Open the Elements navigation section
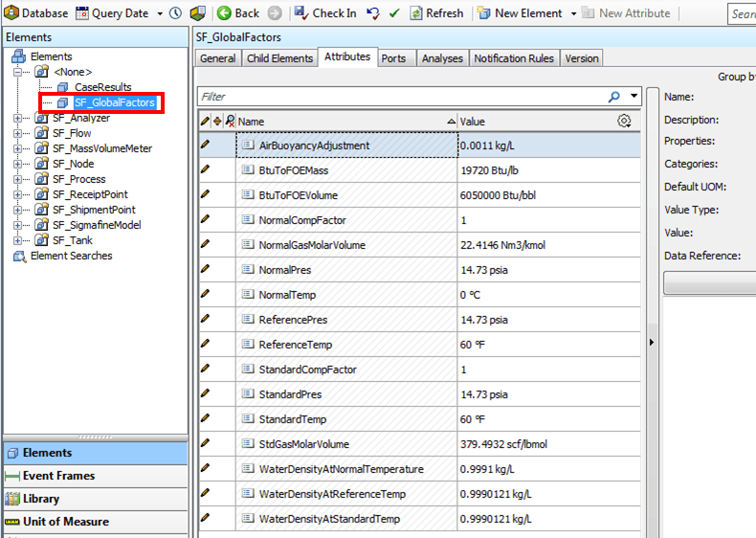 pyautogui.click(x=96, y=453)
